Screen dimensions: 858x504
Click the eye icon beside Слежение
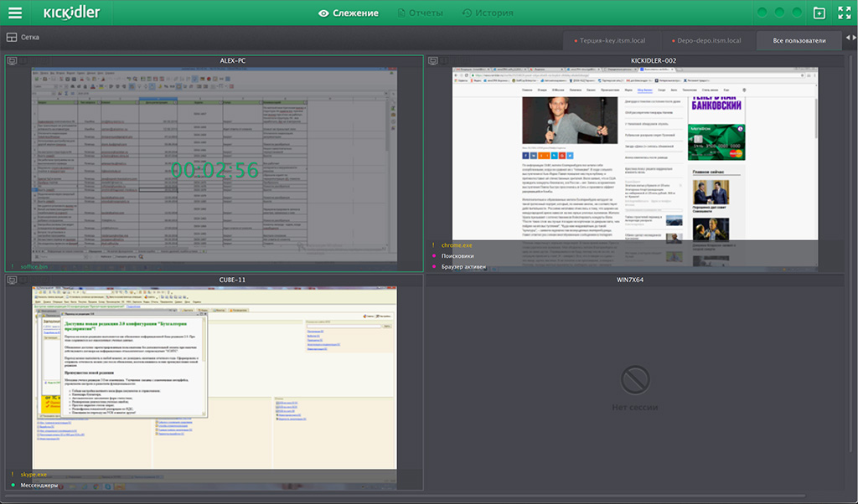tap(323, 13)
